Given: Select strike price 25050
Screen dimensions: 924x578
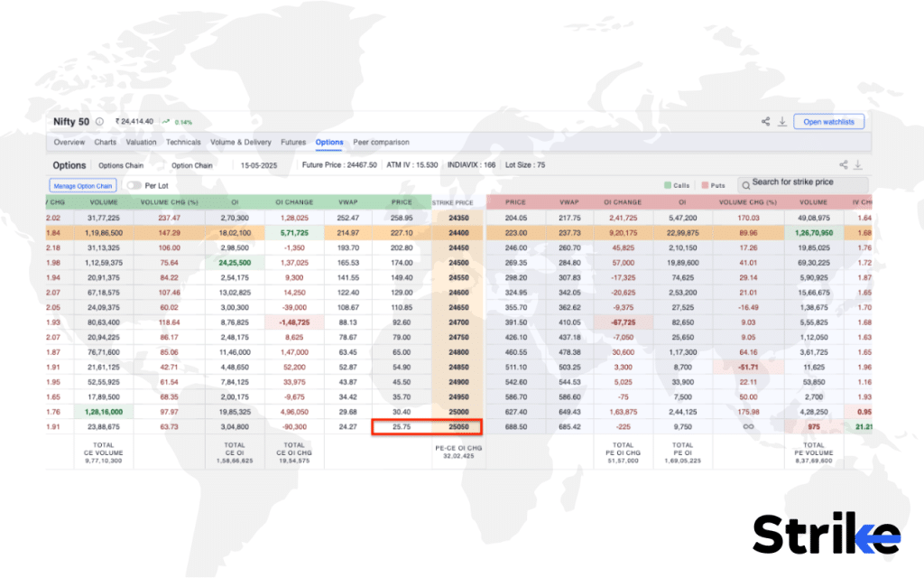Looking at the screenshot, I should point(458,427).
